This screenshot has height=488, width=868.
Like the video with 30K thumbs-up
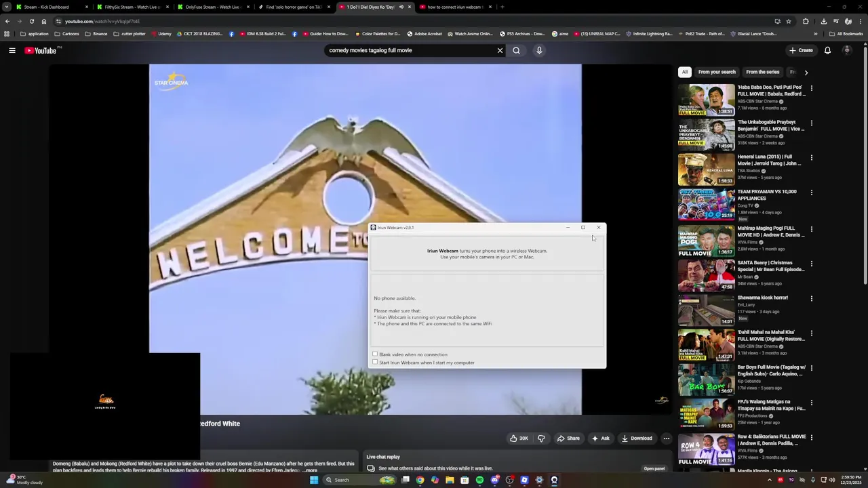coord(519,439)
